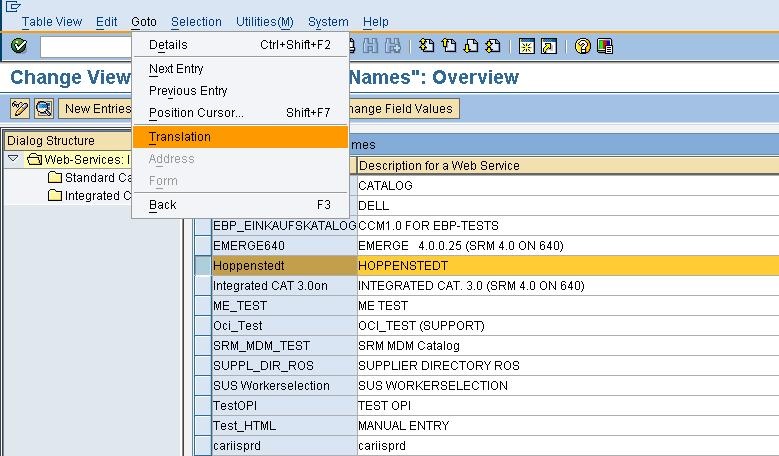Open the Help menu

point(376,22)
